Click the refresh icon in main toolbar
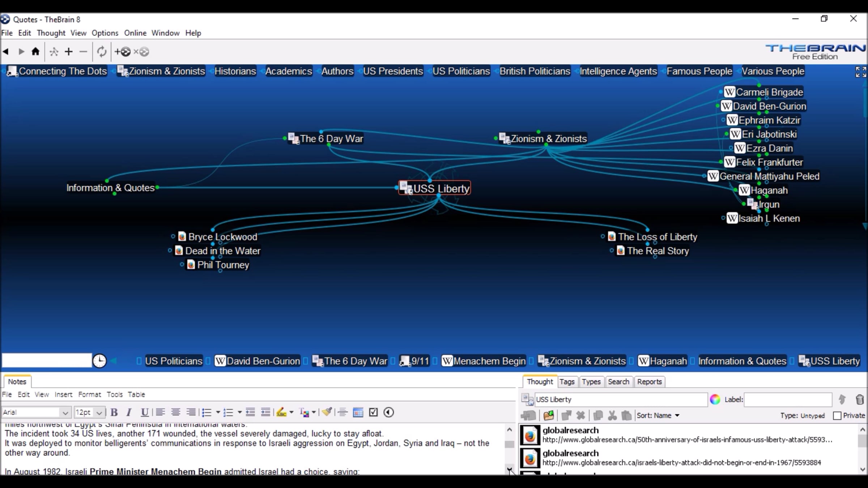Viewport: 868px width, 488px height. (x=102, y=52)
